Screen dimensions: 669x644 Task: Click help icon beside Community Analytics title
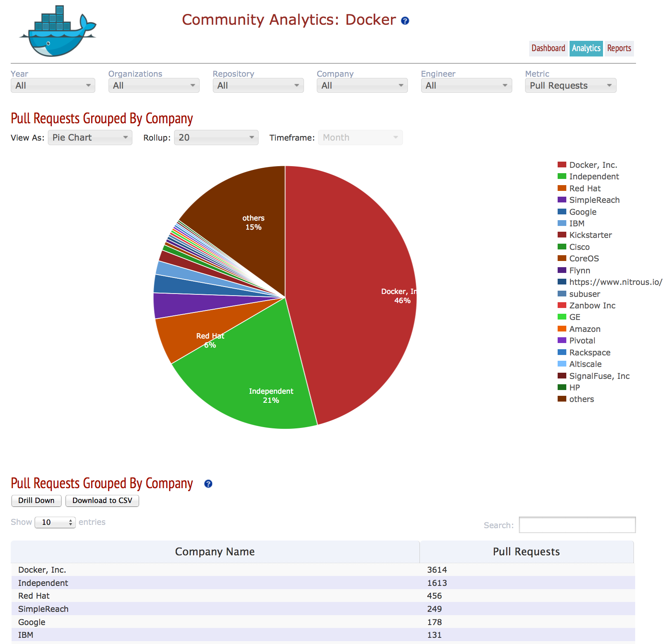tap(405, 21)
